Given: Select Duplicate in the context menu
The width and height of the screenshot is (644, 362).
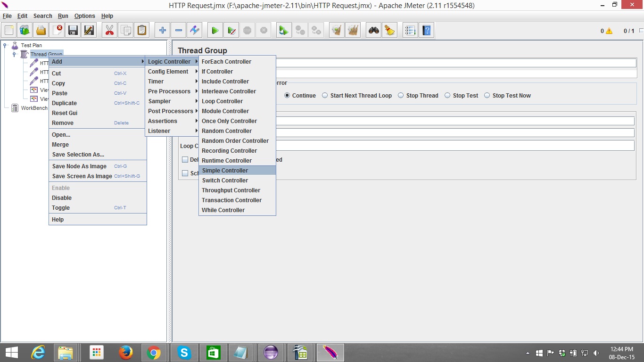Looking at the screenshot, I should tap(98, 103).
